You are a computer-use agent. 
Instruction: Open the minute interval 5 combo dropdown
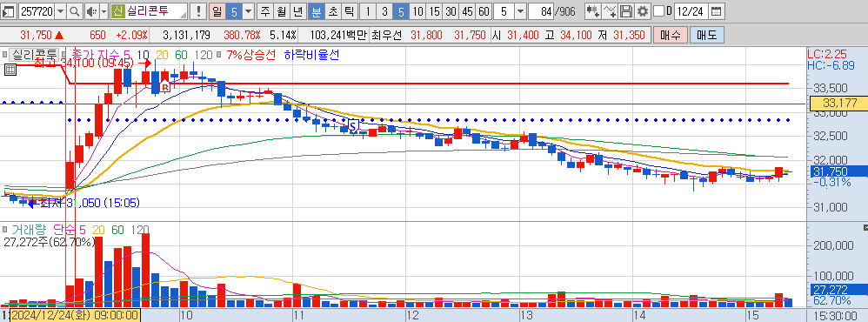pos(520,10)
